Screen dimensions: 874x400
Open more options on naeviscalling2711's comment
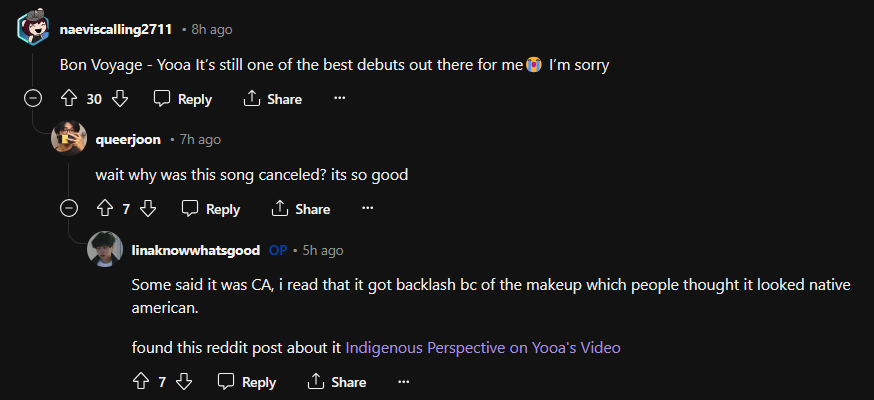339,99
